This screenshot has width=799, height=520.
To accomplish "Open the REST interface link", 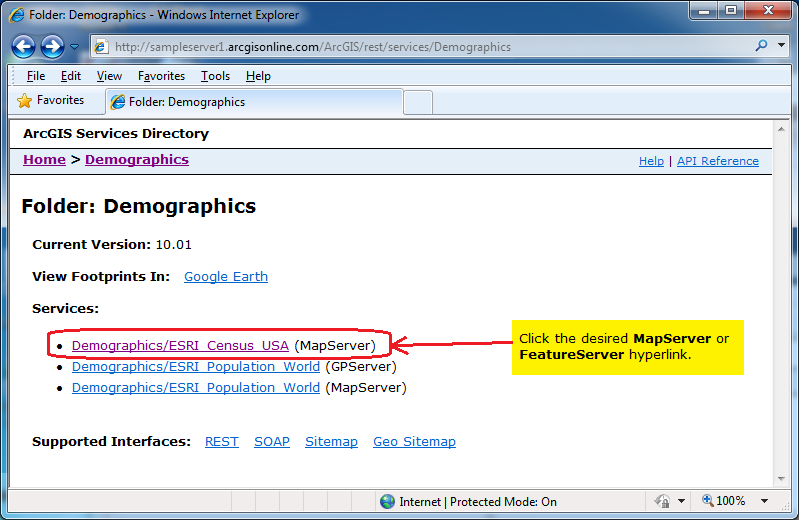I will pos(222,441).
